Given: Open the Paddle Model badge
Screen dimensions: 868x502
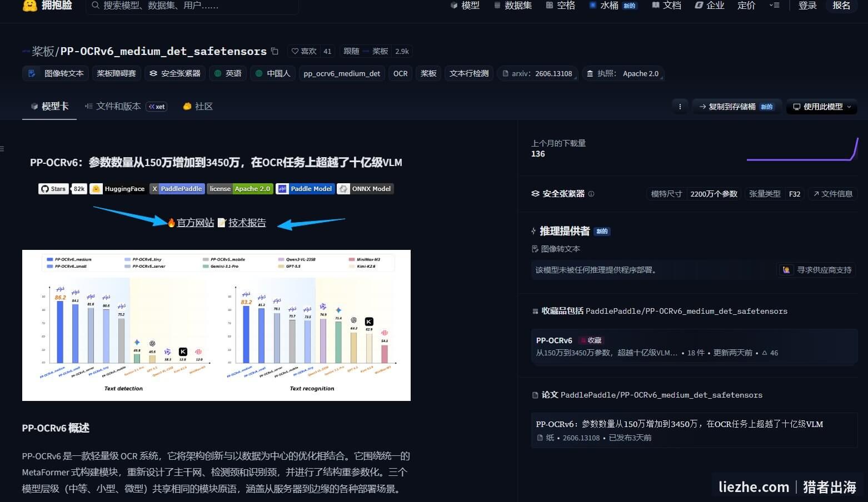Looking at the screenshot, I should tap(305, 189).
